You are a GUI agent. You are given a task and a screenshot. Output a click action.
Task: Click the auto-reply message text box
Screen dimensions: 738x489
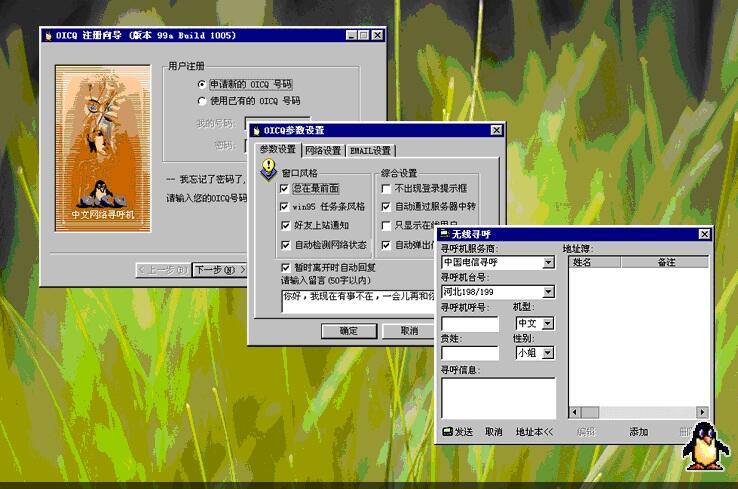(x=359, y=301)
